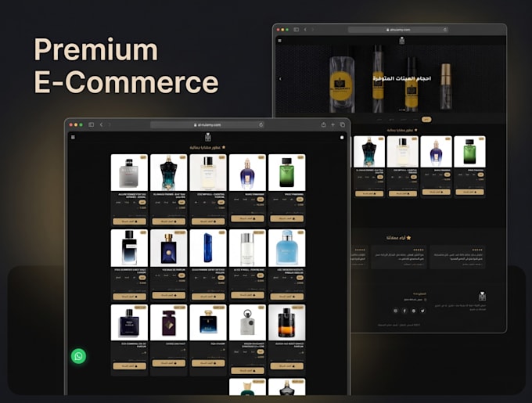Toggle Safari sidebar in front window
532x403 pixels.
click(91, 125)
